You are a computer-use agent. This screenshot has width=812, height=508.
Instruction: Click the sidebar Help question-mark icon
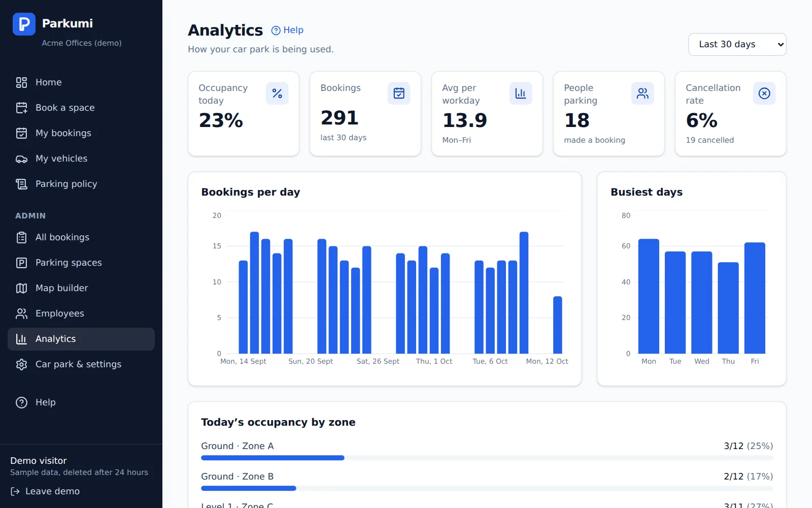pos(21,402)
